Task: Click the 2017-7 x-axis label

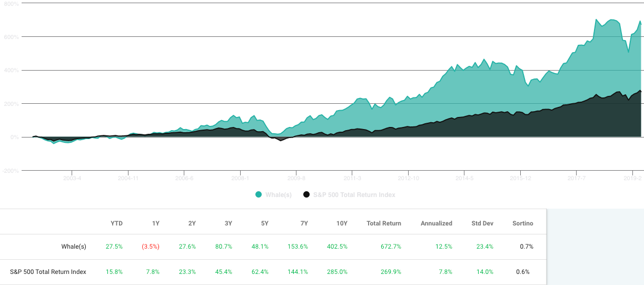Action: click(x=577, y=178)
